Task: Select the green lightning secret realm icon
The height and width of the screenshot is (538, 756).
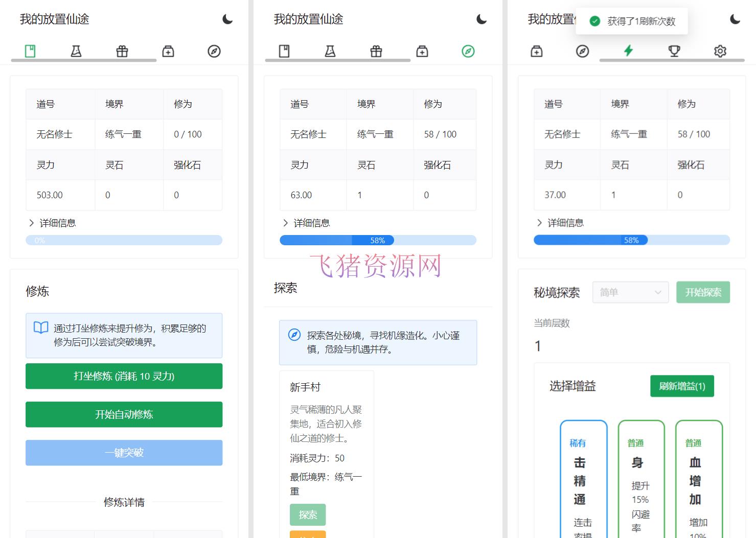Action: click(628, 51)
